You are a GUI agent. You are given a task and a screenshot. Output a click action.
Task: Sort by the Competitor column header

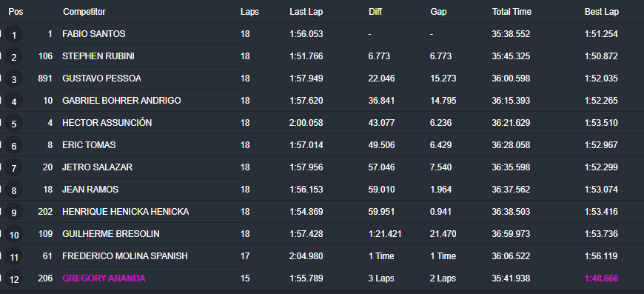click(x=84, y=12)
